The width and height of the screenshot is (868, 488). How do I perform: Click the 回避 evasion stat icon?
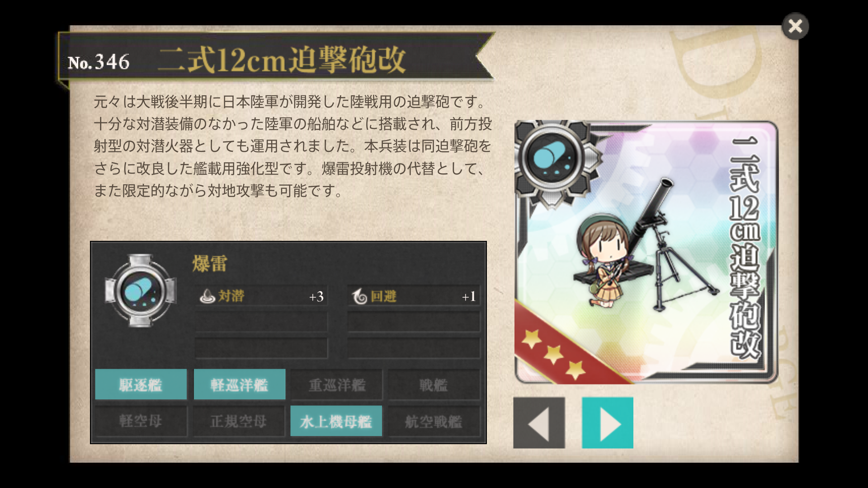pos(360,296)
